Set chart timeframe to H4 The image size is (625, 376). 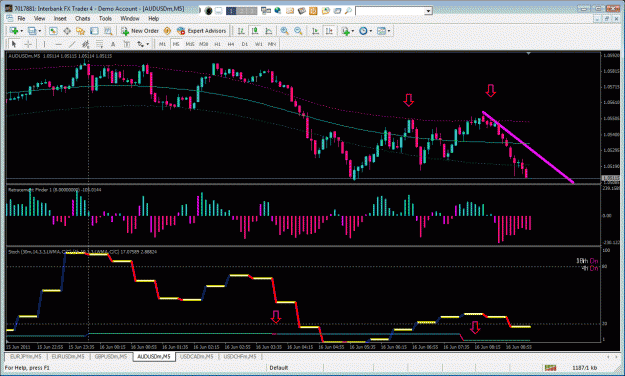pos(231,44)
